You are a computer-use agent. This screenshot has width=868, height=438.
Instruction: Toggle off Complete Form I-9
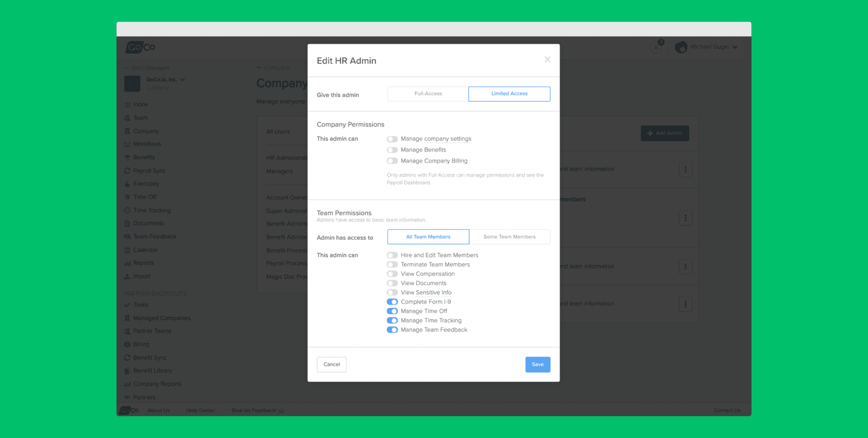pos(392,302)
